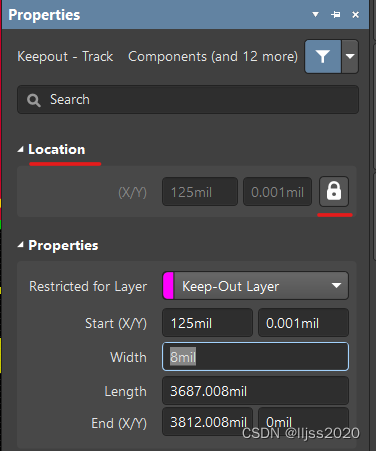This screenshot has height=451, width=376.
Task: Pin the Properties panel
Action: pyautogui.click(x=335, y=15)
